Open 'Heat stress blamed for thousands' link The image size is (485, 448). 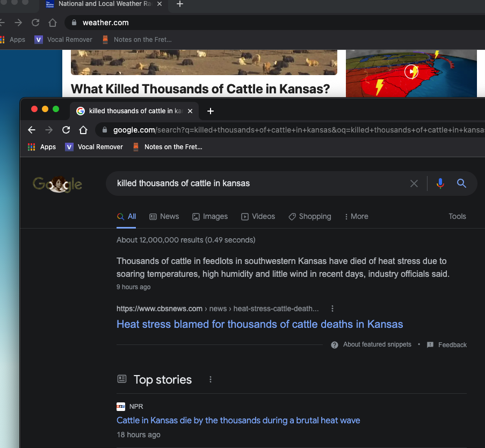259,325
